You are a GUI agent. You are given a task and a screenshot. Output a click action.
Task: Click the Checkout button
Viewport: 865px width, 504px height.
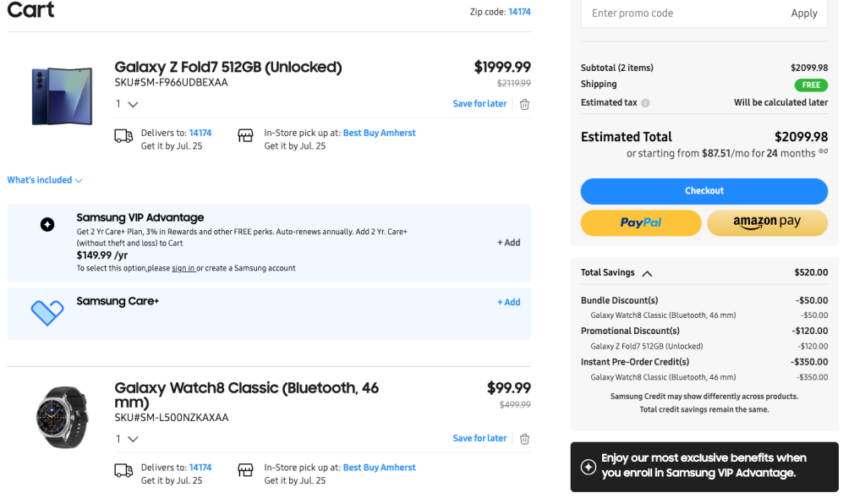coord(703,191)
